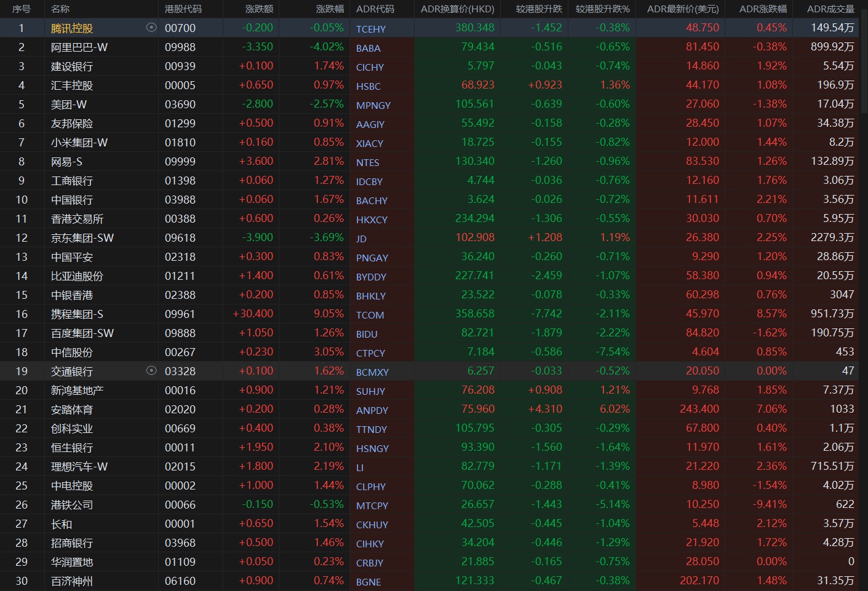Click the 较港股升跌% column header
The width and height of the screenshot is (868, 591).
[602, 9]
